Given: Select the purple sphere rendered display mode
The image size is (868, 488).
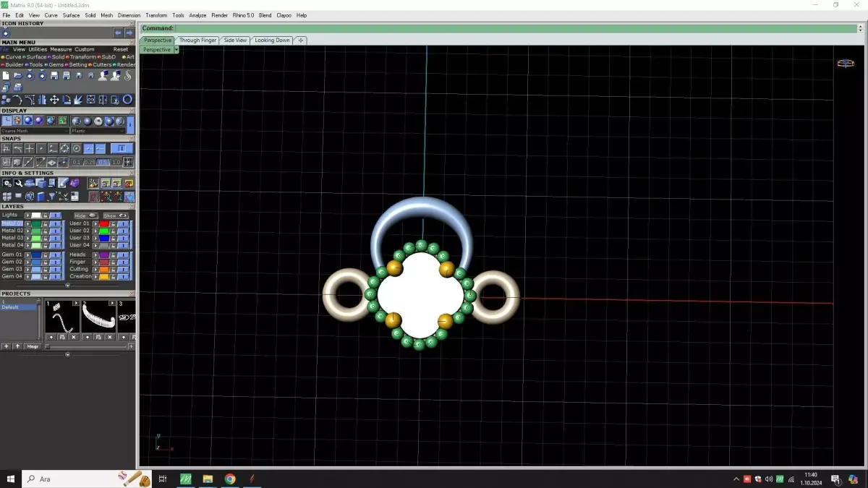Looking at the screenshot, I should (x=38, y=121).
